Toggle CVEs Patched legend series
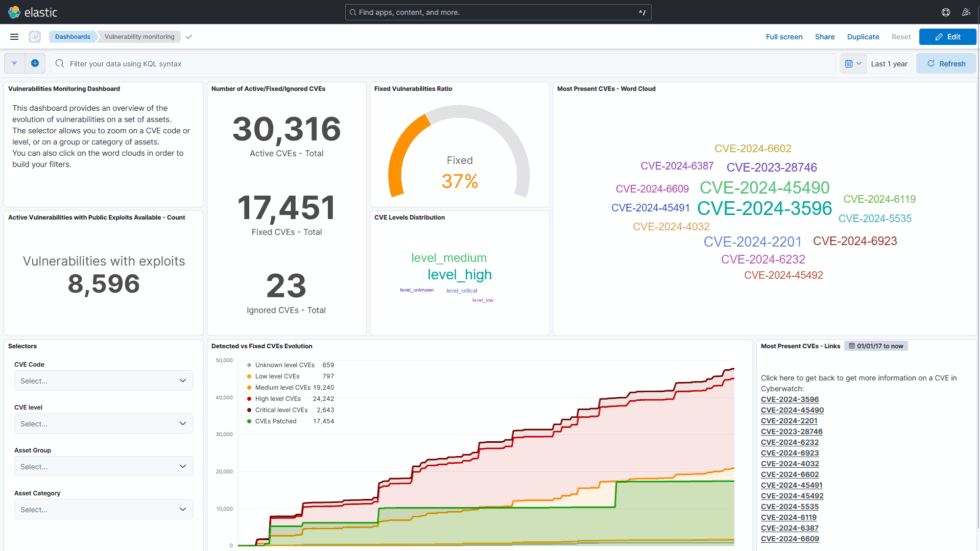980x551 pixels. pos(274,421)
